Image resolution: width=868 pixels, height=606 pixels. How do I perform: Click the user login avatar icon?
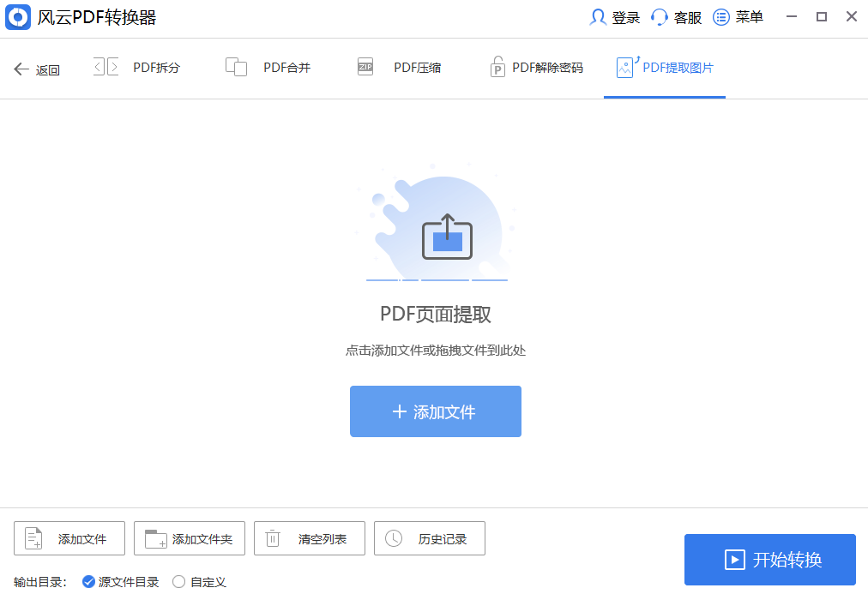tap(597, 17)
